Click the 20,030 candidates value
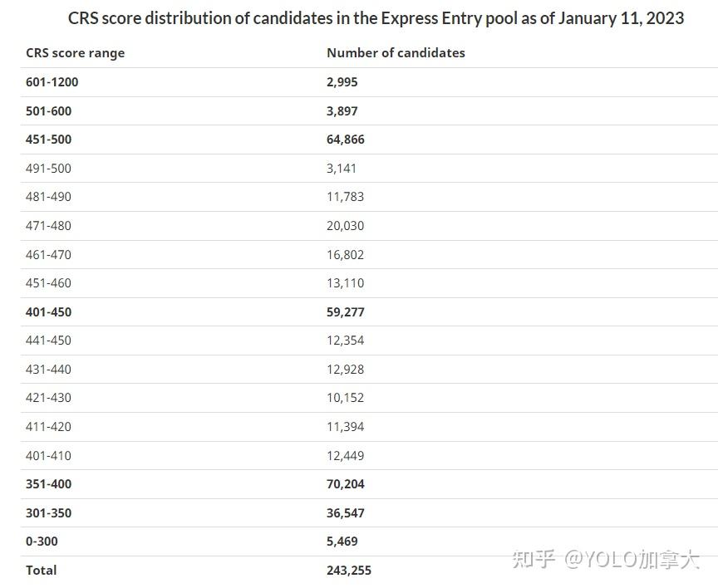This screenshot has height=588, width=718. pos(346,226)
